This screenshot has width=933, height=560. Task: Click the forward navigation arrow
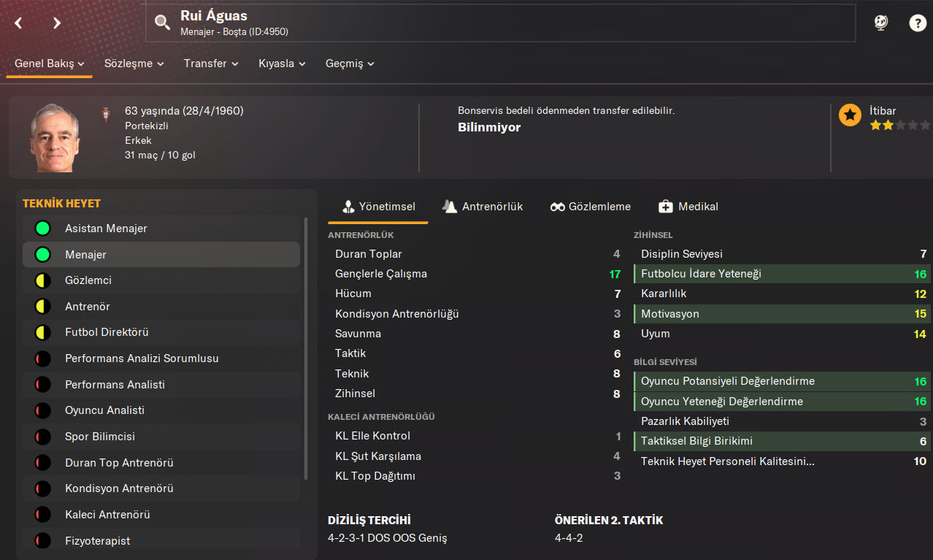[x=57, y=23]
